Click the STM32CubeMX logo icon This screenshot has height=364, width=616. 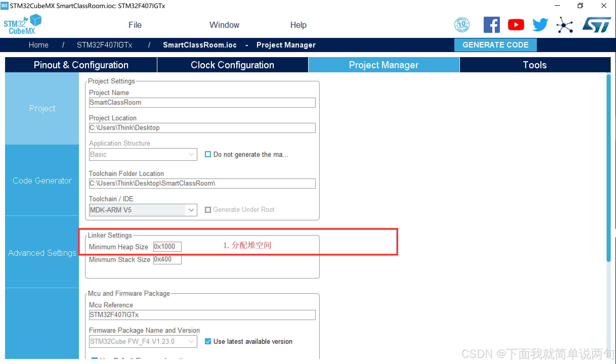(x=23, y=25)
